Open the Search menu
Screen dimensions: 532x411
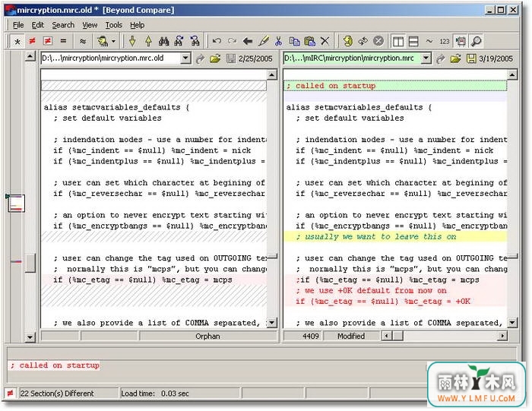point(63,25)
